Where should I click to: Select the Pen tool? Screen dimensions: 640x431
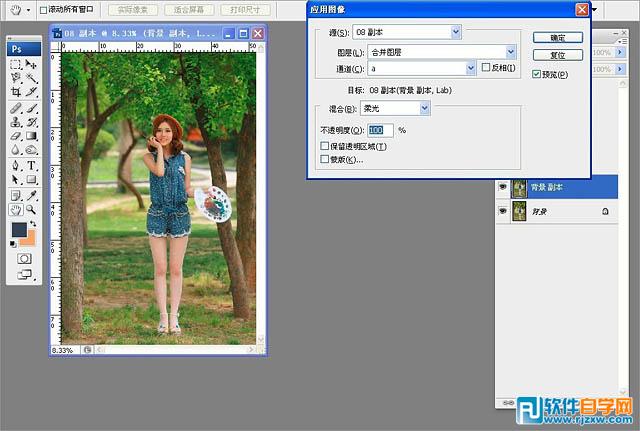tap(15, 165)
